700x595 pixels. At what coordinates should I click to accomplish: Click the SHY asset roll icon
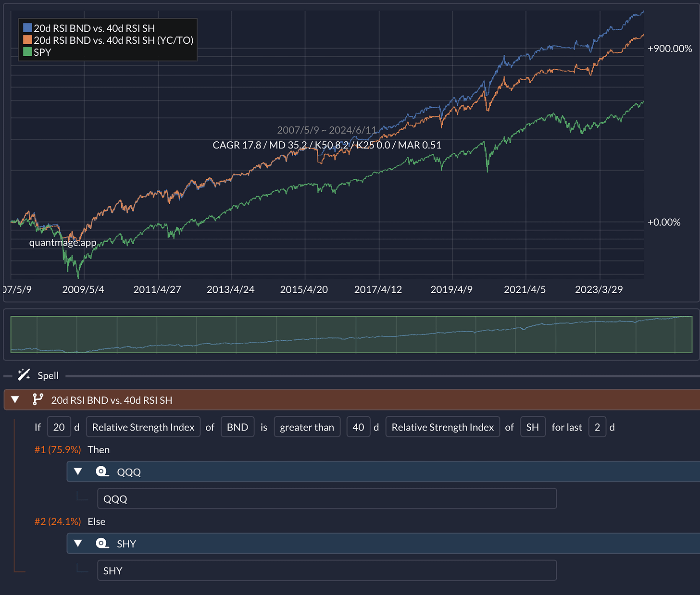coord(102,543)
